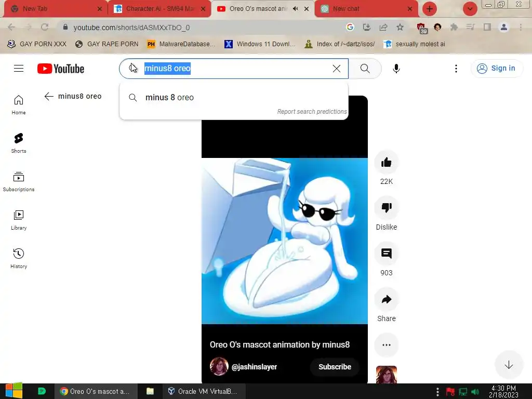Image resolution: width=532 pixels, height=399 pixels.
Task: Share this page from address bar
Action: [383, 27]
